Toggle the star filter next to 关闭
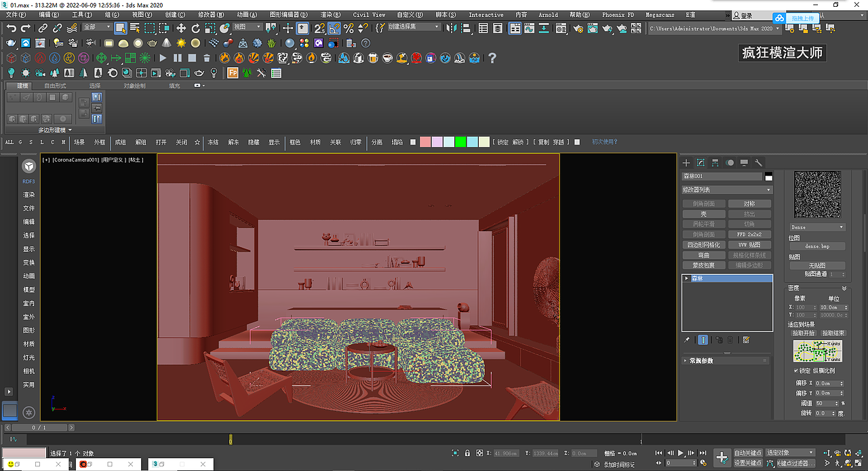 coord(197,142)
